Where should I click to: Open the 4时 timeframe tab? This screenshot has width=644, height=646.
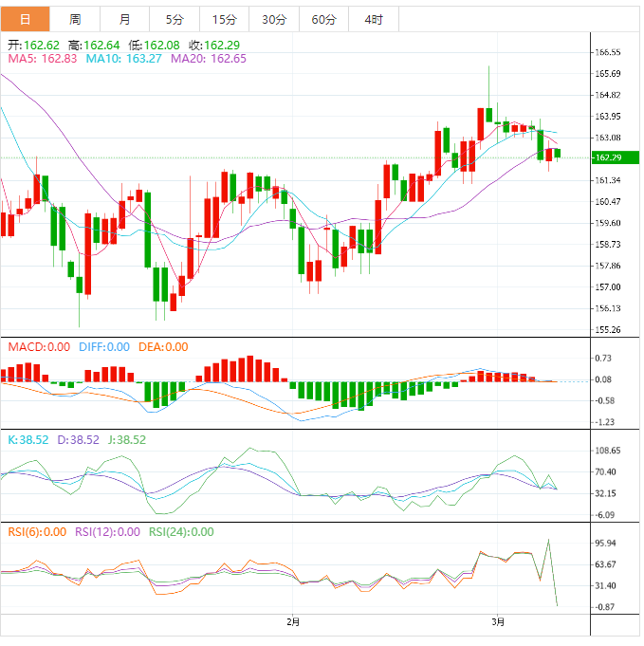tap(374, 19)
